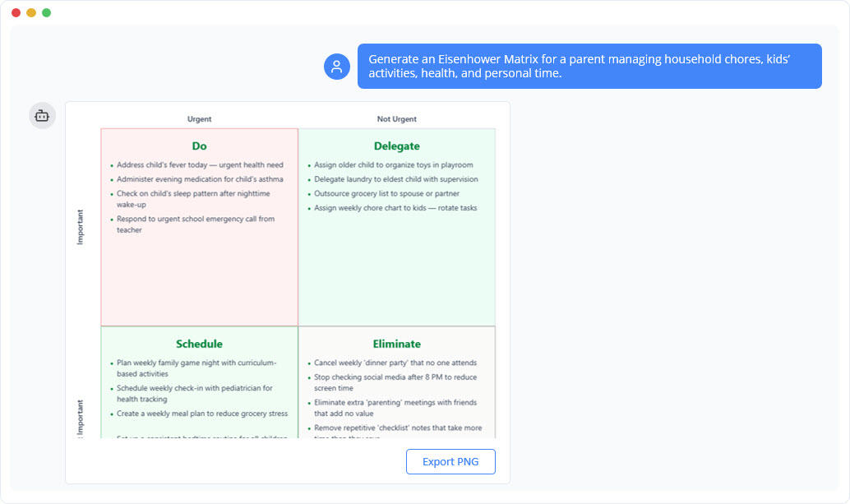Select "Cancel weekly dinner party" entry
Viewport: 850px width, 504px height.
(x=395, y=362)
